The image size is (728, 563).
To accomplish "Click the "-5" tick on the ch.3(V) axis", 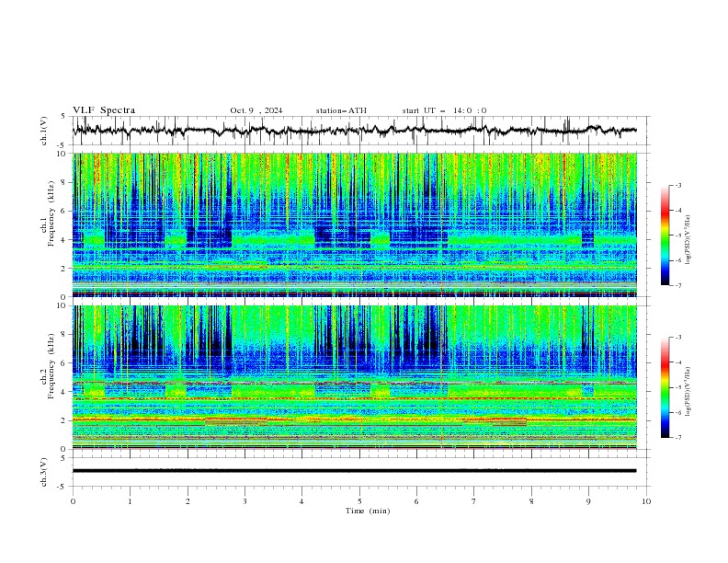I will [63, 487].
